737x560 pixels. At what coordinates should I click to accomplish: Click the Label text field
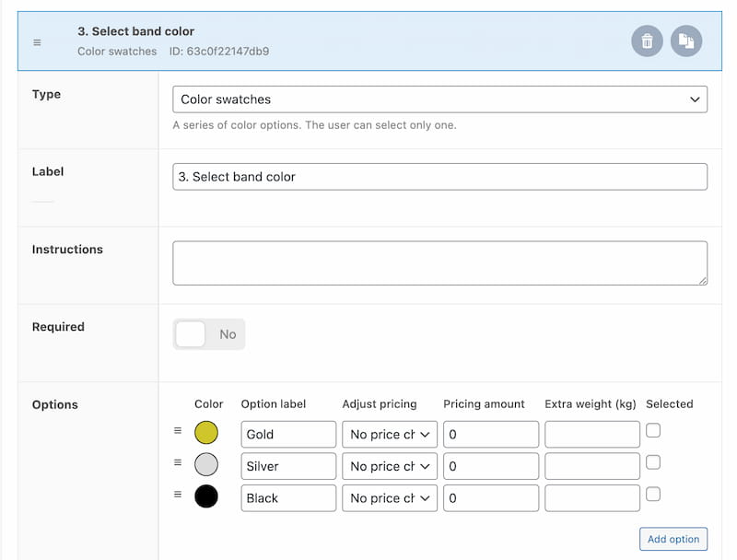click(x=439, y=177)
